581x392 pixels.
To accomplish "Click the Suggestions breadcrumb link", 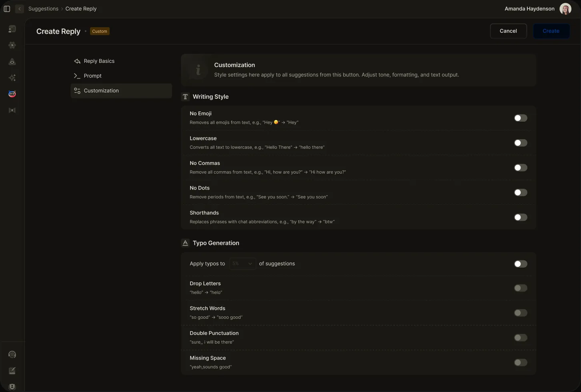I will (43, 9).
